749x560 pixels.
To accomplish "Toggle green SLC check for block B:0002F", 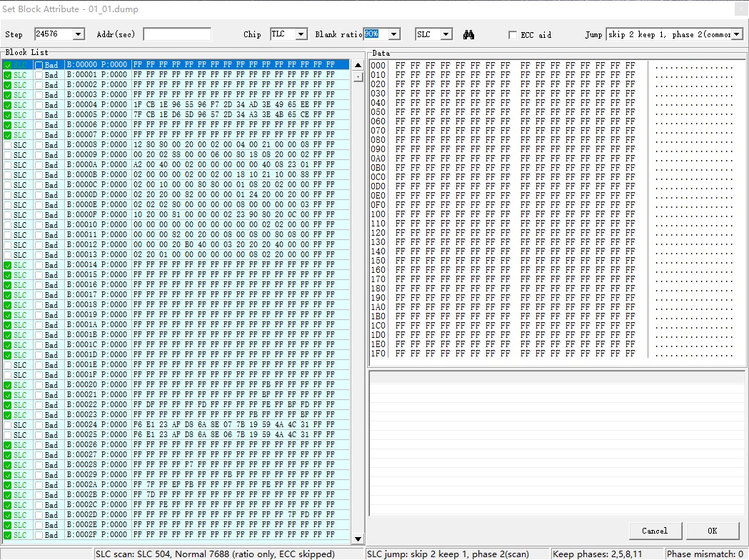I will [x=8, y=535].
